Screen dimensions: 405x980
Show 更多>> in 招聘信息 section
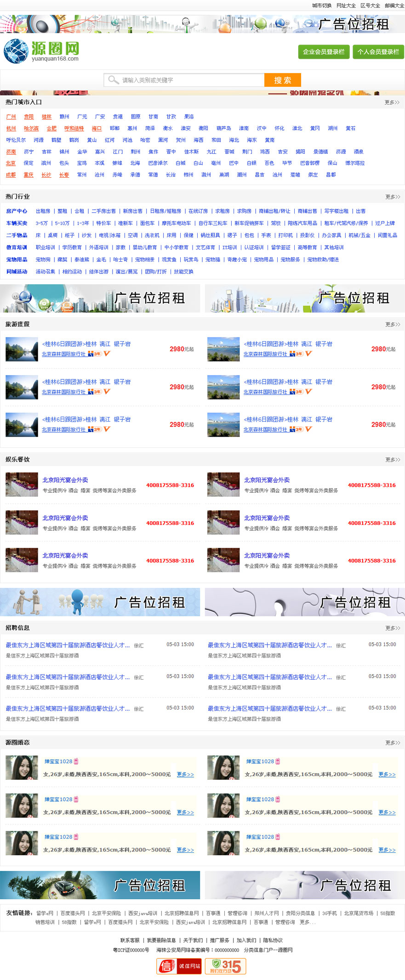coord(392,628)
